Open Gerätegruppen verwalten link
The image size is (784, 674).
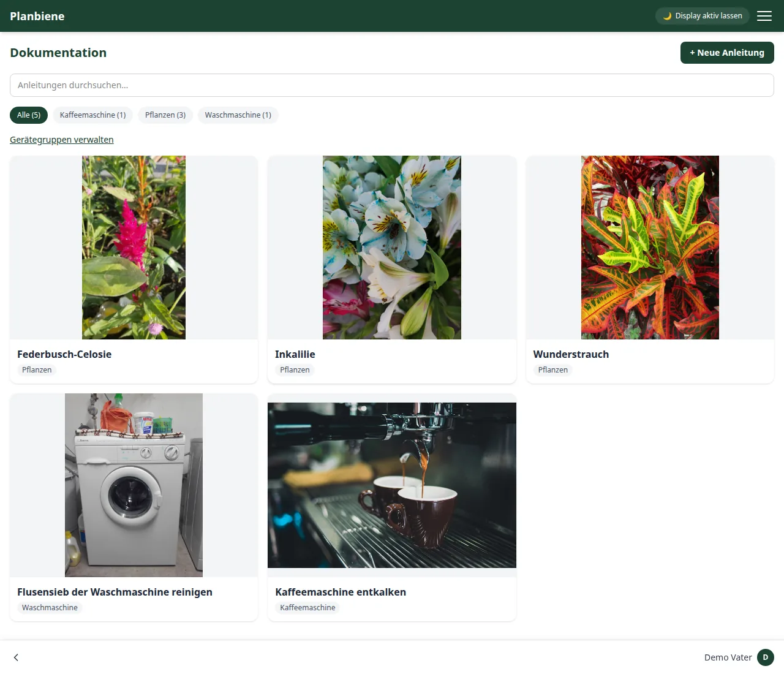pos(62,140)
